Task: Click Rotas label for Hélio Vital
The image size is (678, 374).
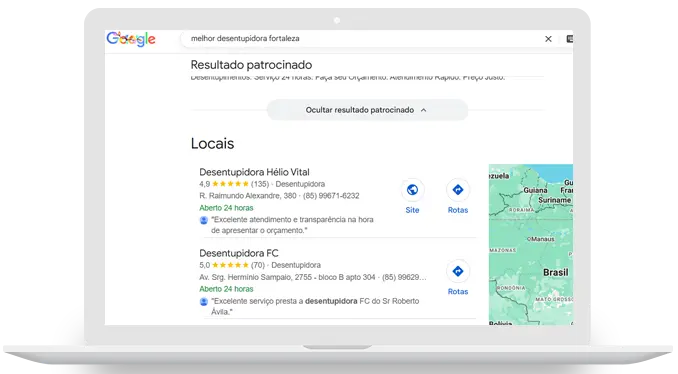Action: coord(458,210)
